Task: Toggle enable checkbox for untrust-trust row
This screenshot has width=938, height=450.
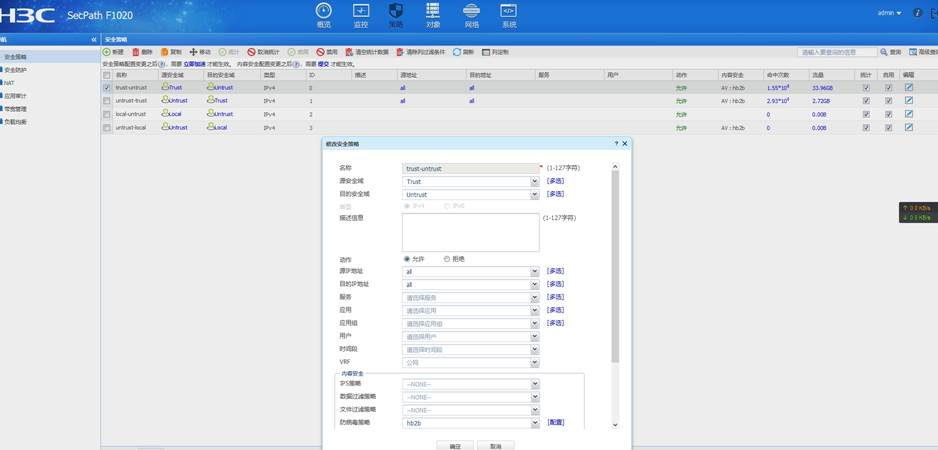Action: click(x=888, y=101)
